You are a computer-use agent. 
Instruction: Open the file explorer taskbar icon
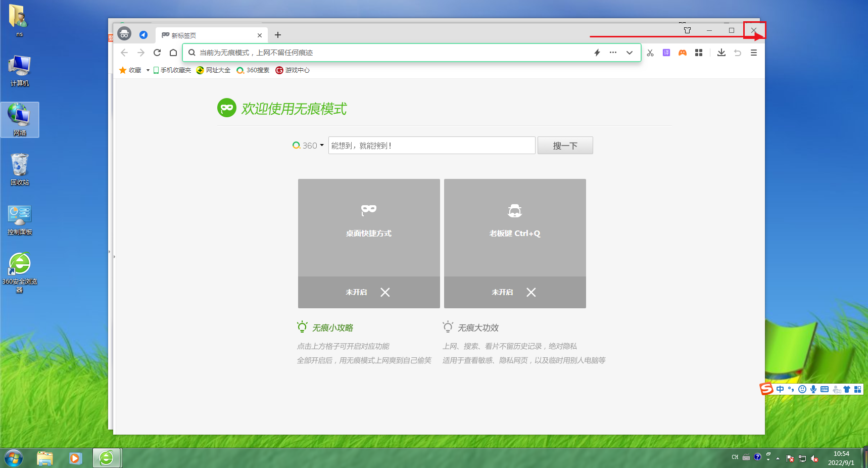click(x=45, y=458)
